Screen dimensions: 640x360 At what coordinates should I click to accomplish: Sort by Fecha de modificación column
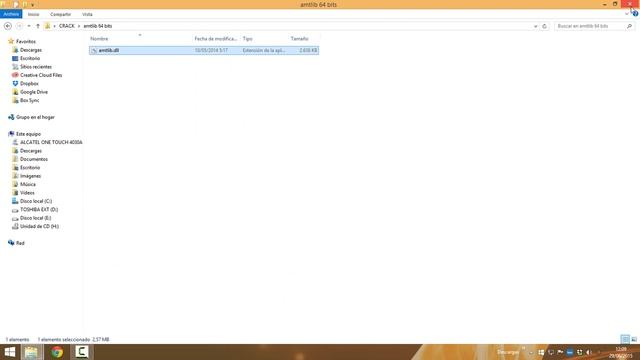(216, 39)
